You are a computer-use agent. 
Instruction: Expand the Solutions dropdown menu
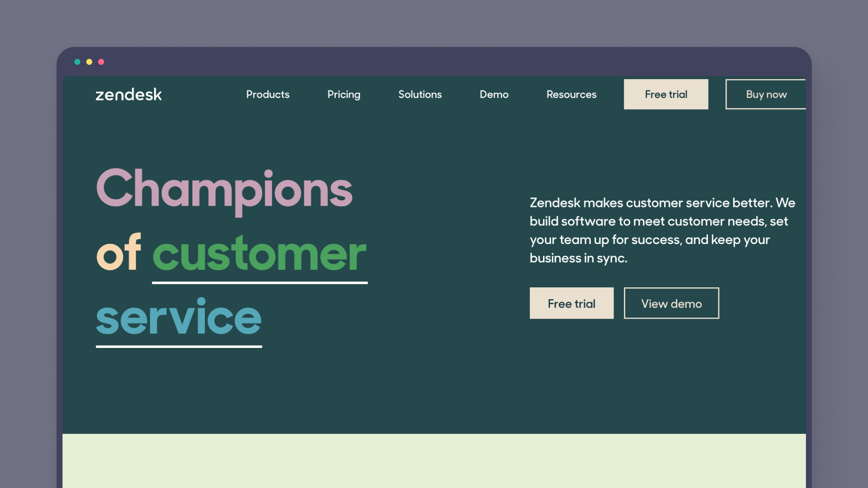(420, 94)
